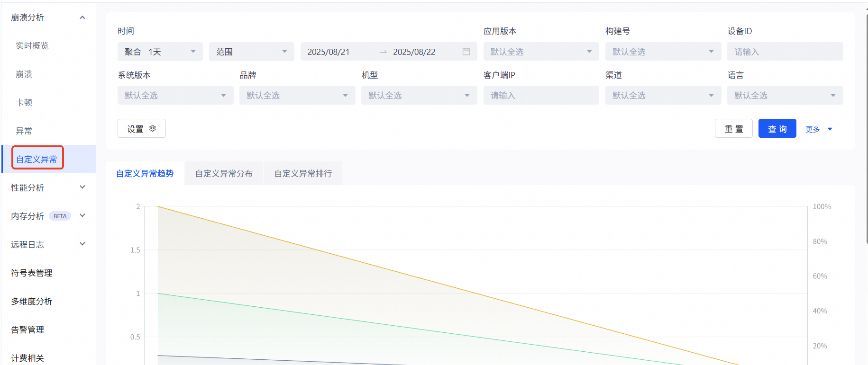
Task: Click the end date 2025/08/22
Action: [414, 52]
